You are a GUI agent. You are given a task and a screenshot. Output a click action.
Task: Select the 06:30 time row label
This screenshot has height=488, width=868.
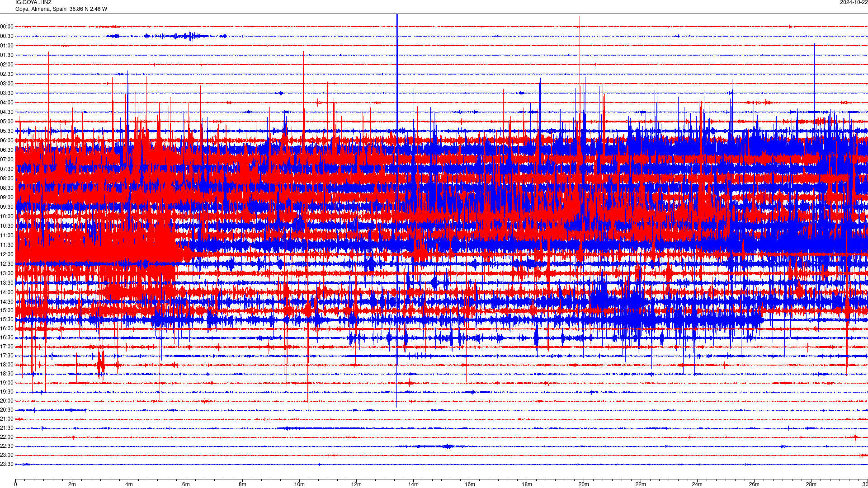(x=7, y=150)
